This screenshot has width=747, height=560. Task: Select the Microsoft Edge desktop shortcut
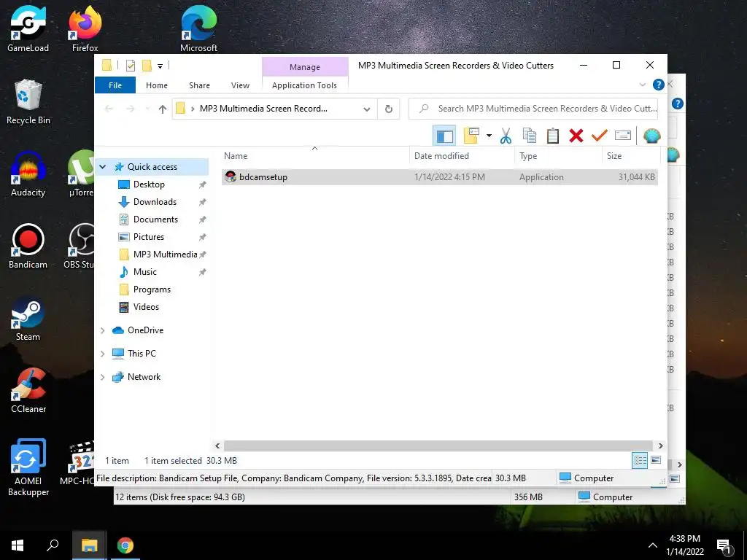(198, 29)
